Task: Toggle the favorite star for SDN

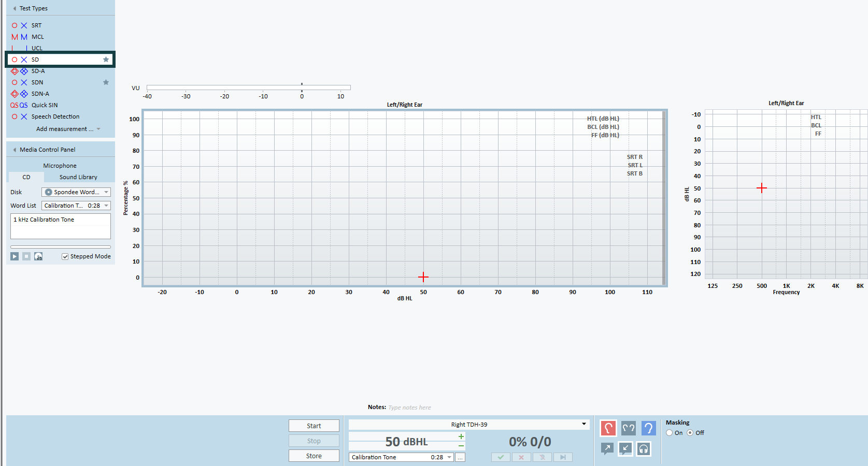Action: [x=106, y=82]
